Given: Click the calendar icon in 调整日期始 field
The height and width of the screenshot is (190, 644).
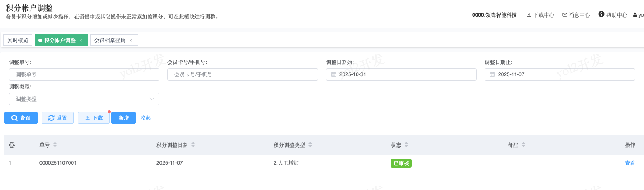Looking at the screenshot, I should click(x=334, y=74).
